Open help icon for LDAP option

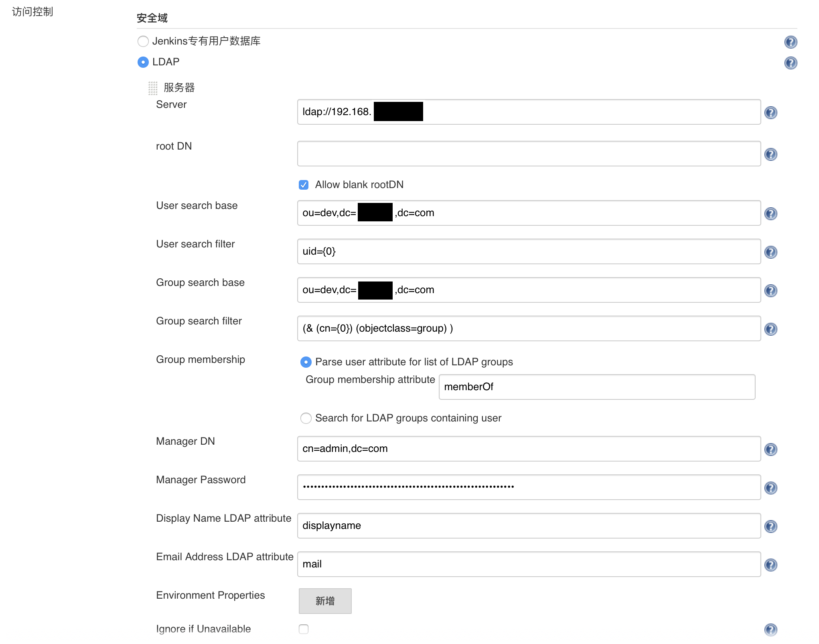791,63
